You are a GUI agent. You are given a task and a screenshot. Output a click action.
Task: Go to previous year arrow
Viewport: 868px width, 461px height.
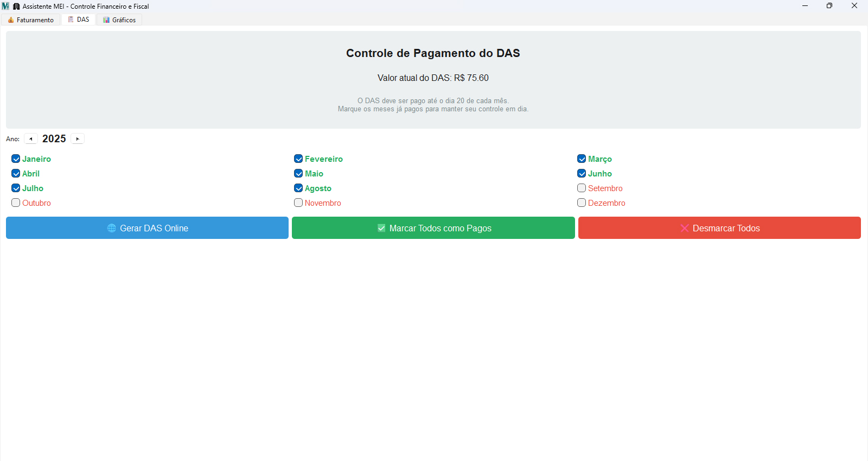pos(31,139)
